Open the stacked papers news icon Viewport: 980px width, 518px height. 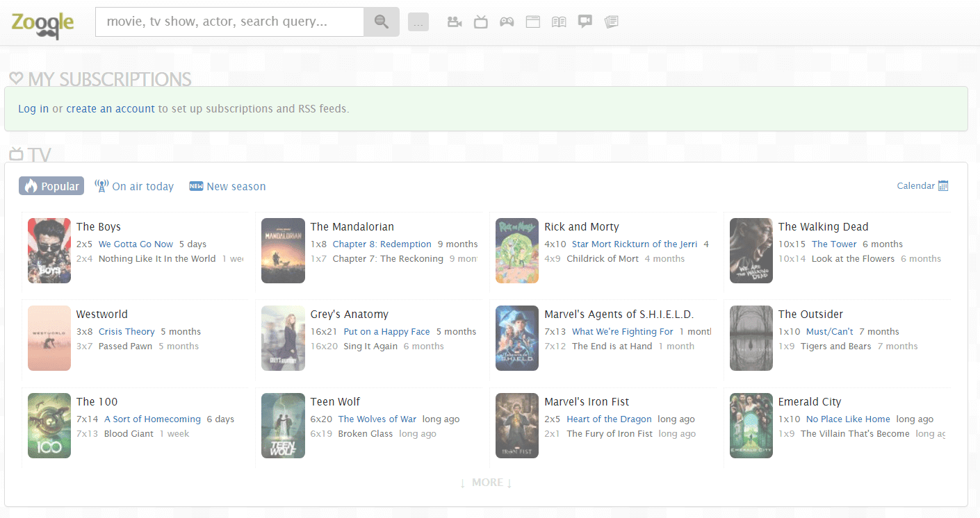click(612, 22)
